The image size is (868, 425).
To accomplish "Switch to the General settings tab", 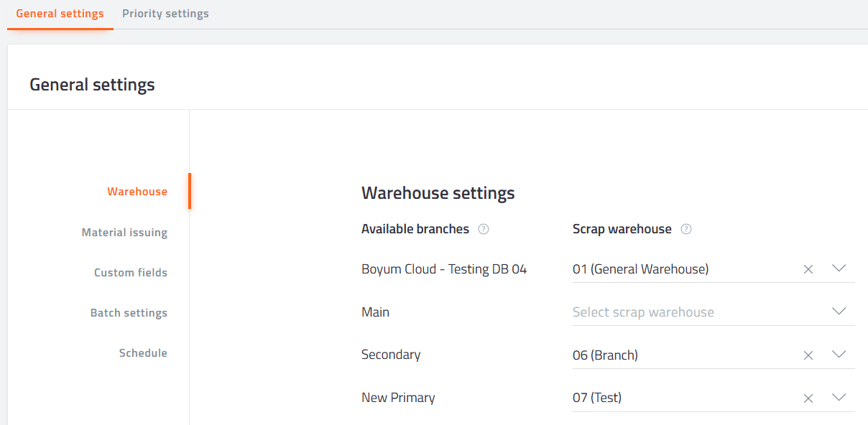I will tap(60, 14).
